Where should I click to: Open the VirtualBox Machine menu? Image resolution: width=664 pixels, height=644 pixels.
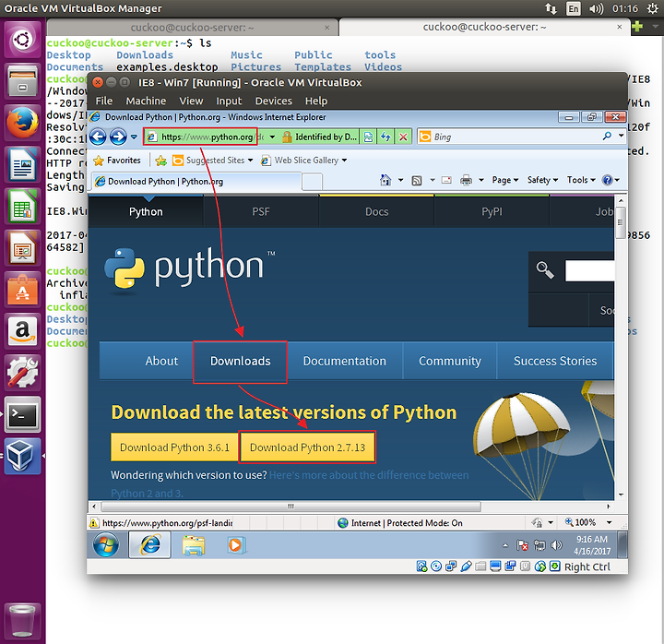click(146, 101)
